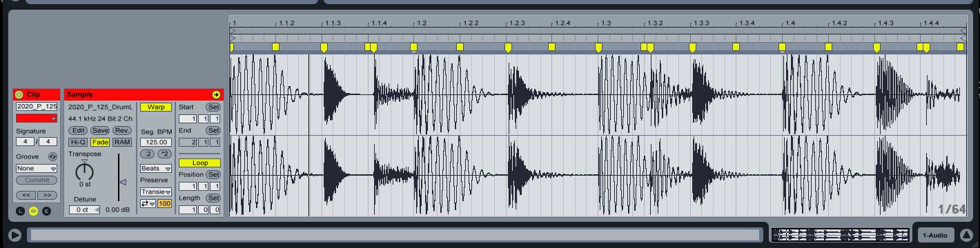Expand the red clip color dropdown
This screenshot has height=248, width=980.
(37, 118)
